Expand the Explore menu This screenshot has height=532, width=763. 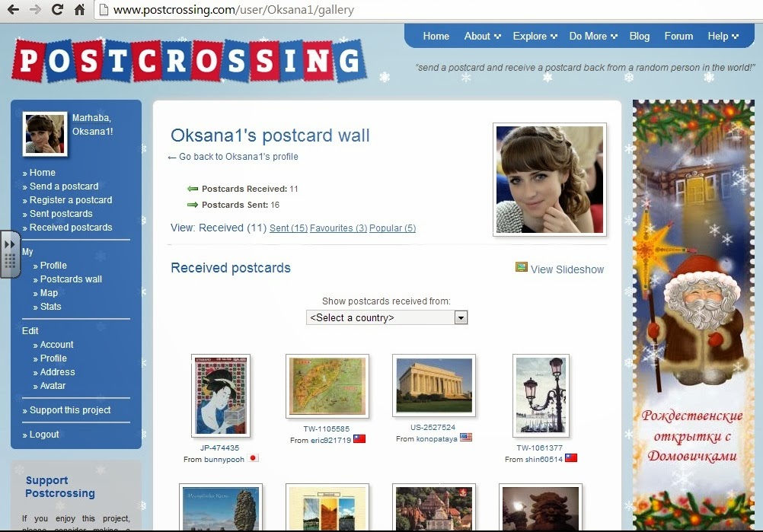click(x=535, y=36)
